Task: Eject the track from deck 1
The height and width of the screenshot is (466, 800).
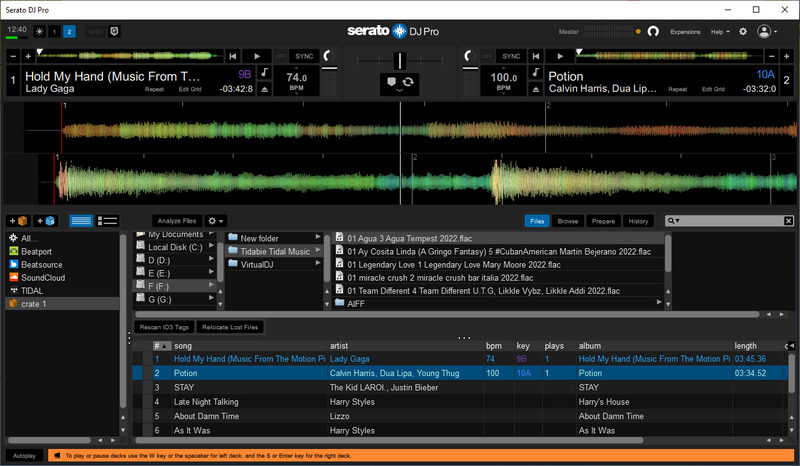Action: (x=264, y=89)
